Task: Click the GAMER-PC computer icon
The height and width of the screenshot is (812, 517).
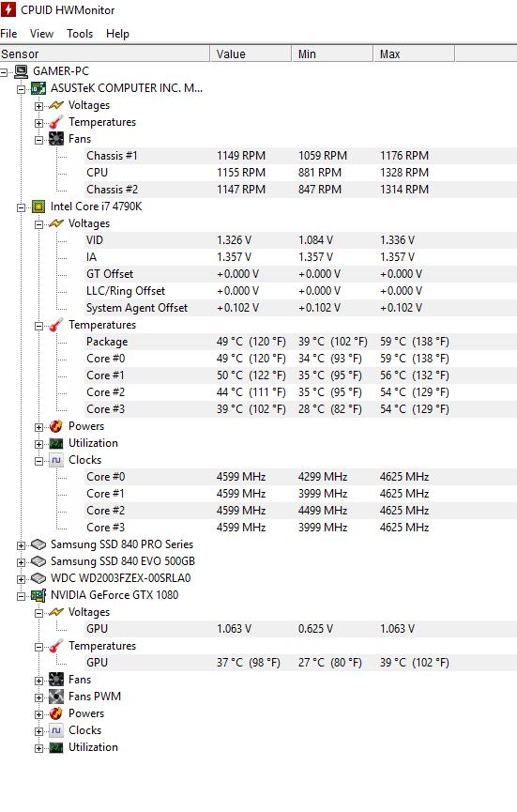Action: [x=22, y=71]
